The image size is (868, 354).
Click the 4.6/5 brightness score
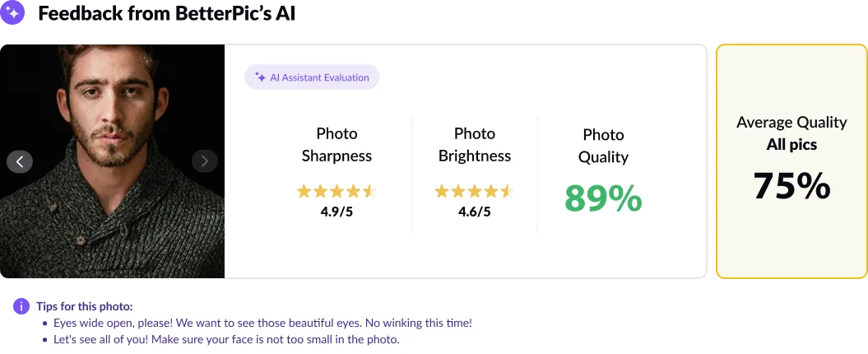pos(475,212)
